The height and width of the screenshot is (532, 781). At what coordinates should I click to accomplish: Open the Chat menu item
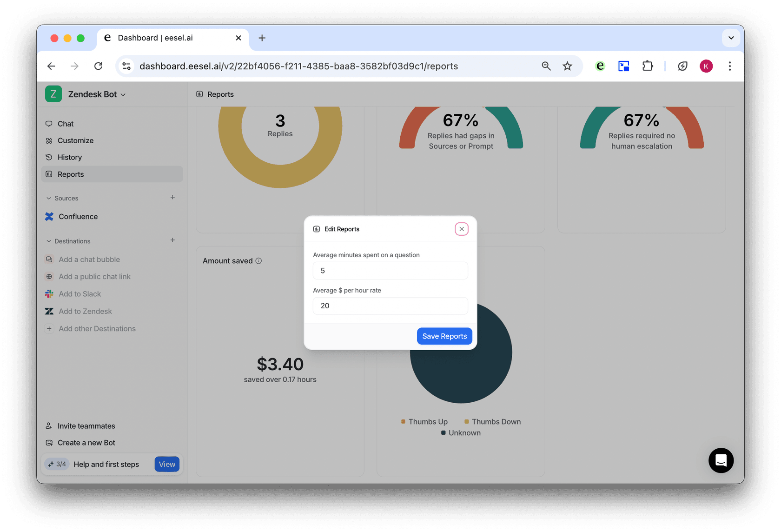[x=66, y=124]
